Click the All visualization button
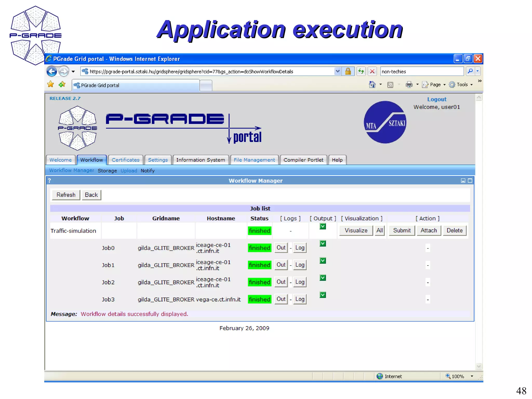 pos(380,230)
